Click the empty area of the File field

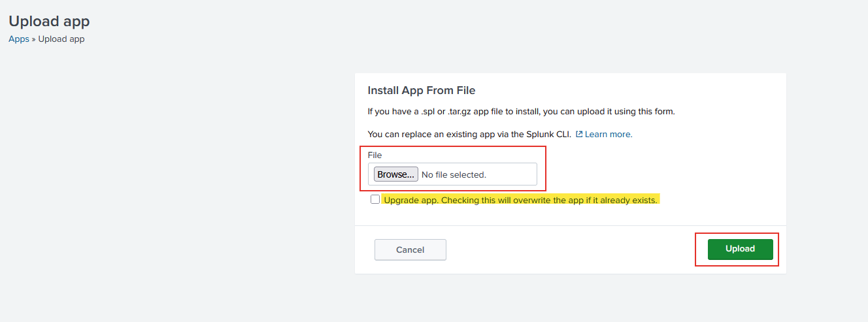tap(511, 174)
